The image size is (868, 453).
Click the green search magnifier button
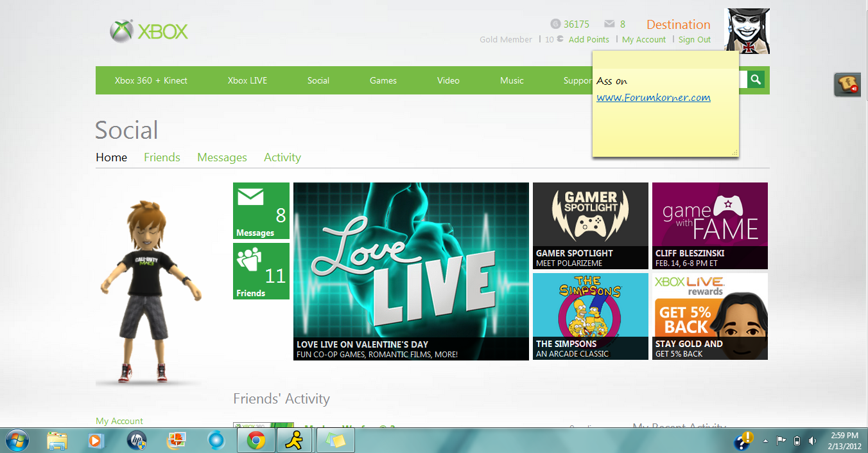756,80
